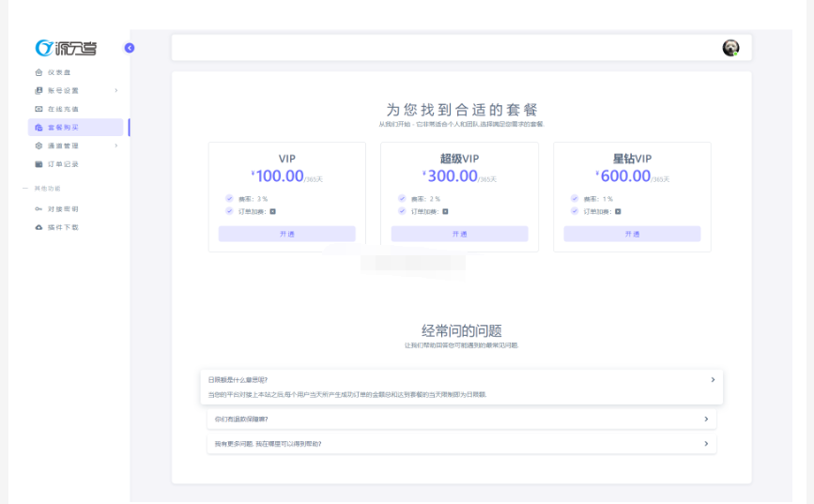Click the question 你们有退款保障嘛?

241,419
